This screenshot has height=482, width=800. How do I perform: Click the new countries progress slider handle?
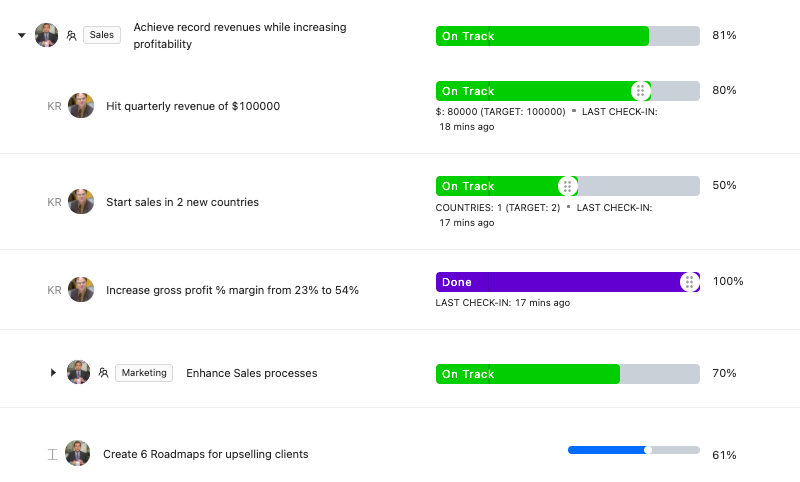pos(567,186)
